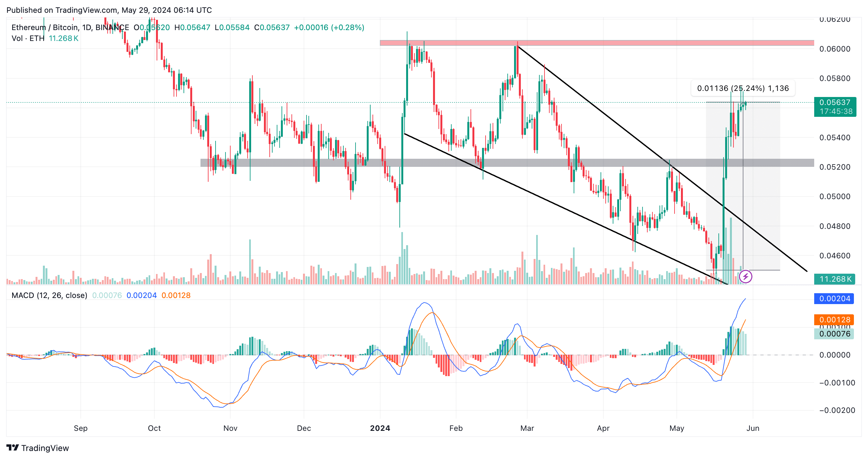
Task: Click the change value +0.00016 (+0.28%)
Action: pyautogui.click(x=329, y=27)
